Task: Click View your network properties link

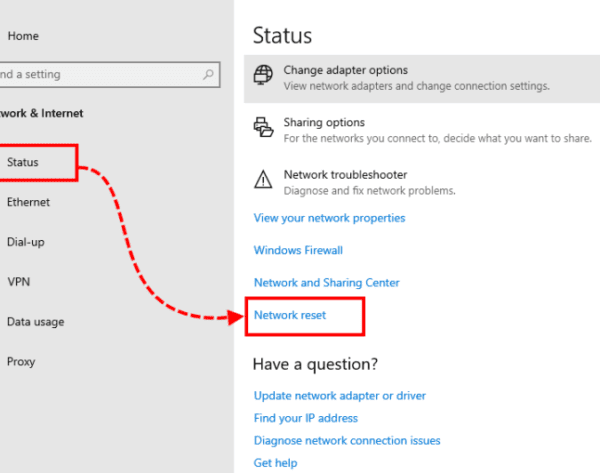Action: (x=329, y=218)
